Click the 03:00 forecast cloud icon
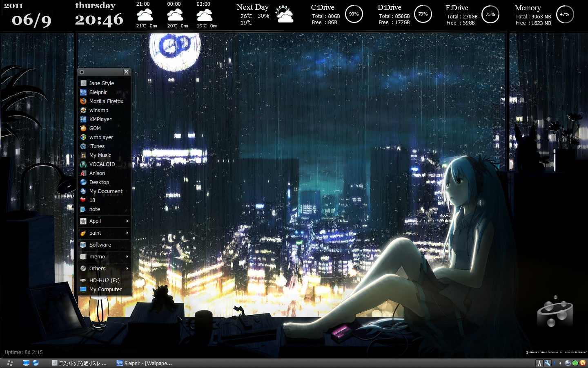This screenshot has height=368, width=588. (x=204, y=15)
